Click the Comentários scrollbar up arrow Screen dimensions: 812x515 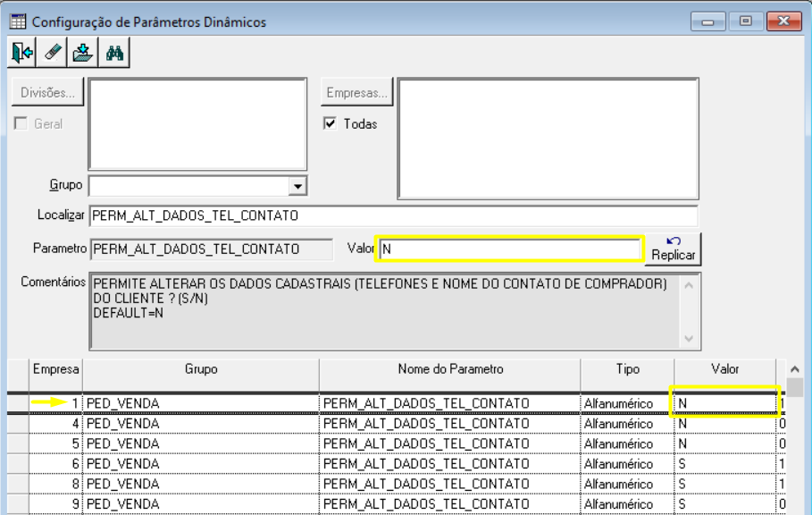click(690, 285)
